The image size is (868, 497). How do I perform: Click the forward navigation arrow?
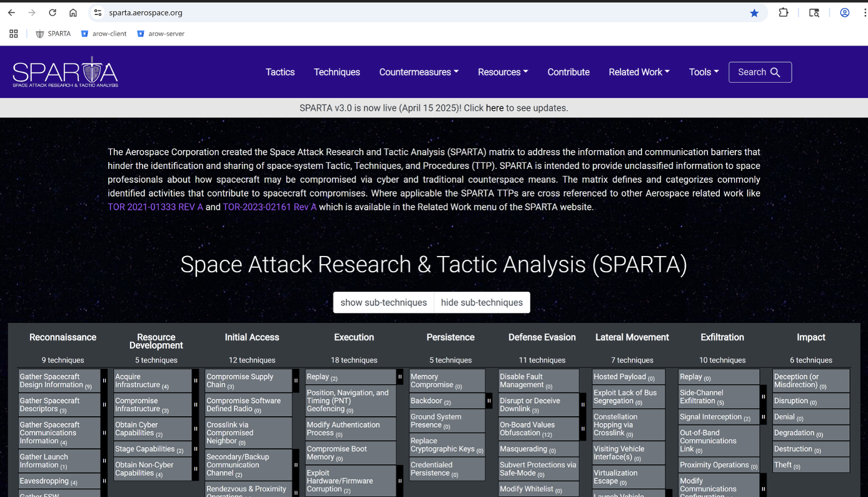click(x=32, y=13)
